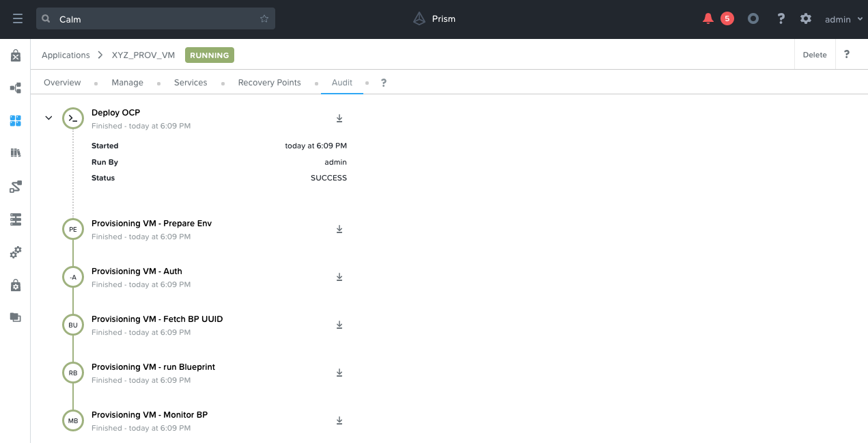
Task: Switch to the Overview tab
Action: (62, 83)
